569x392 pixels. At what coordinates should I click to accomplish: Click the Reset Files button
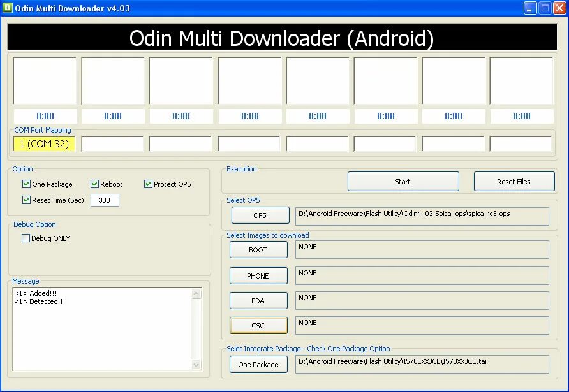point(514,181)
